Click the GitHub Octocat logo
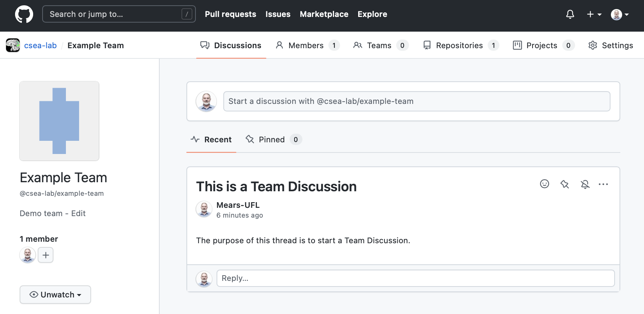 coord(24,14)
